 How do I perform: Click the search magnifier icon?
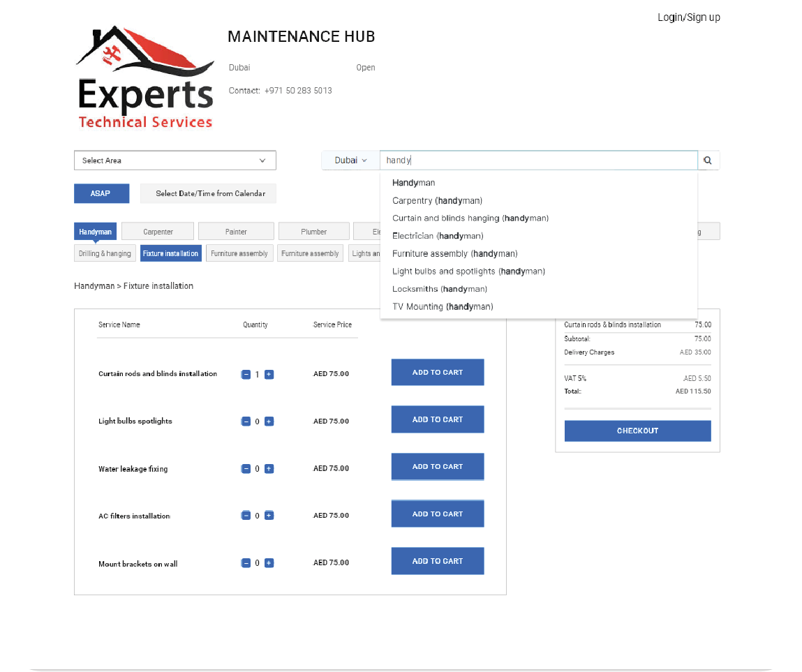(708, 160)
